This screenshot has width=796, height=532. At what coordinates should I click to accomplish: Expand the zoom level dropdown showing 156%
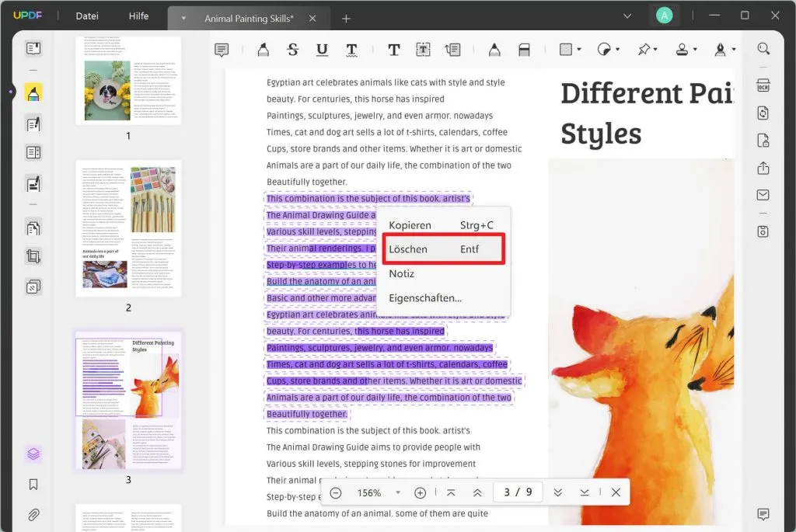(397, 492)
